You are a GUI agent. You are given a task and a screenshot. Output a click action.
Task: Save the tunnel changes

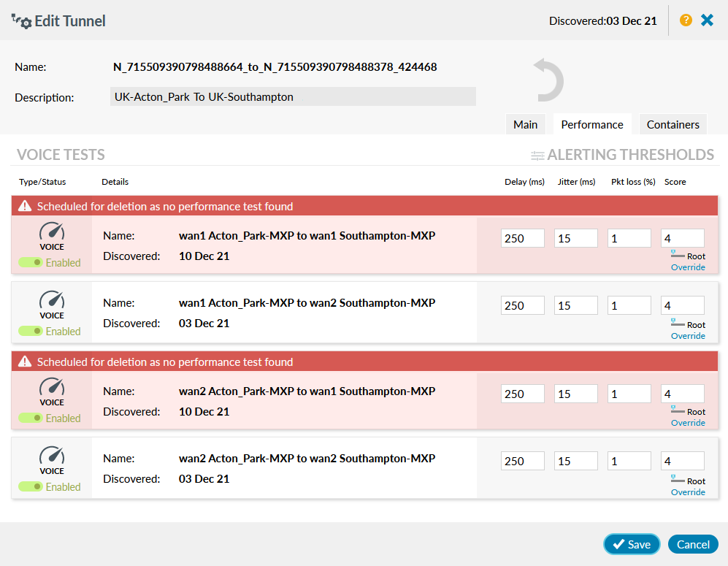pyautogui.click(x=631, y=544)
